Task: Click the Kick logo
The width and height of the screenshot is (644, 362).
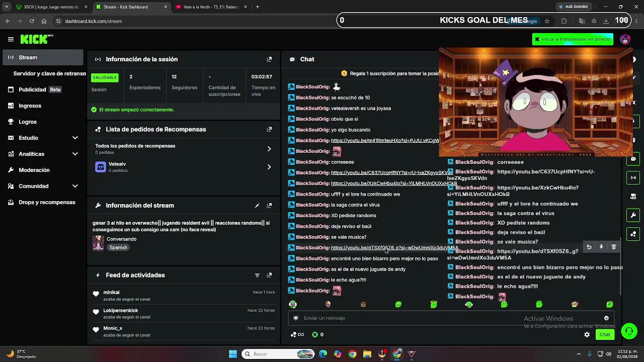Action: [x=37, y=39]
